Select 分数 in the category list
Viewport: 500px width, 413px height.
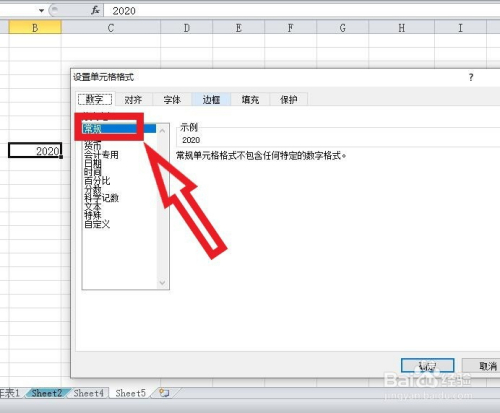tap(93, 189)
